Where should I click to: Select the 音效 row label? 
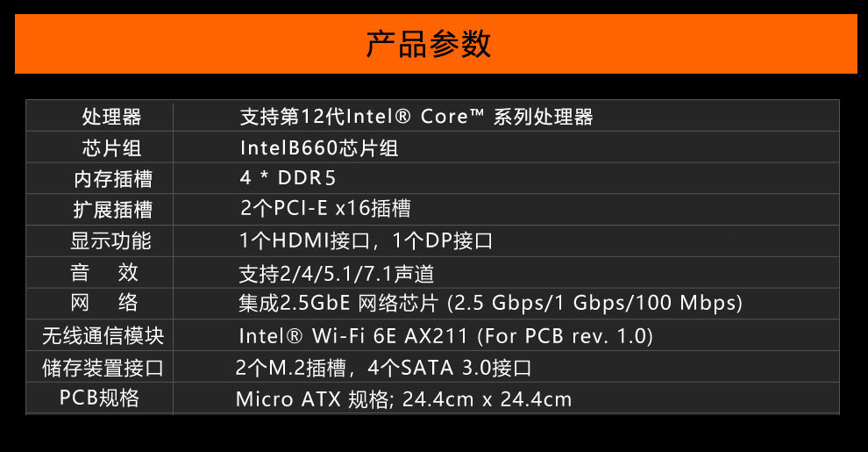[104, 272]
